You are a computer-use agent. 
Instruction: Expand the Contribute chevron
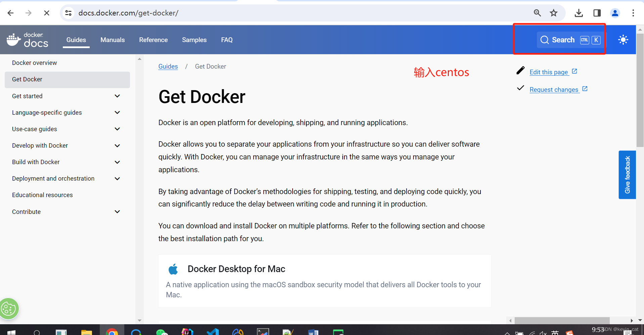click(x=117, y=212)
